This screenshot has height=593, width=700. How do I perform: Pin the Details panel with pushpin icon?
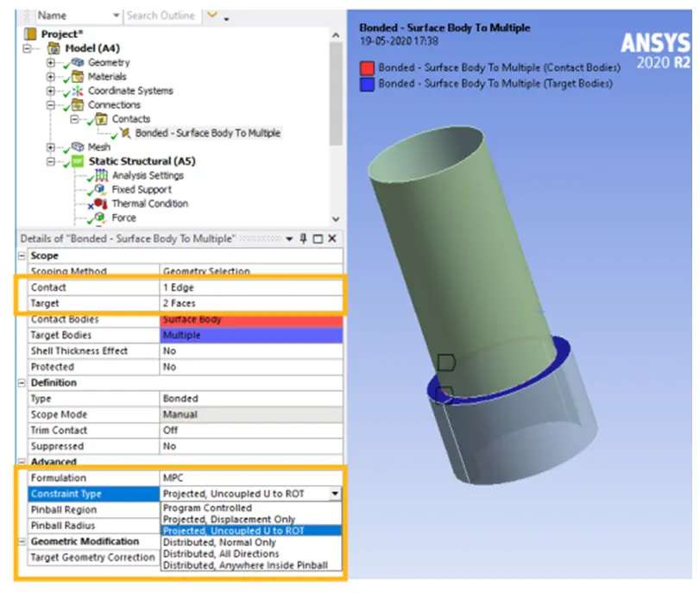click(x=303, y=238)
